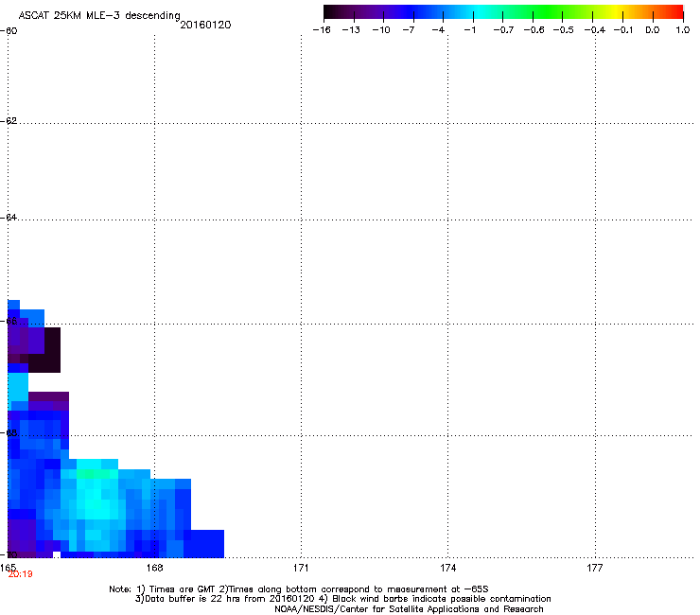Viewport: 700px width, 615px height.
Task: Click the latitude axis label "-64"
Action: coord(9,217)
